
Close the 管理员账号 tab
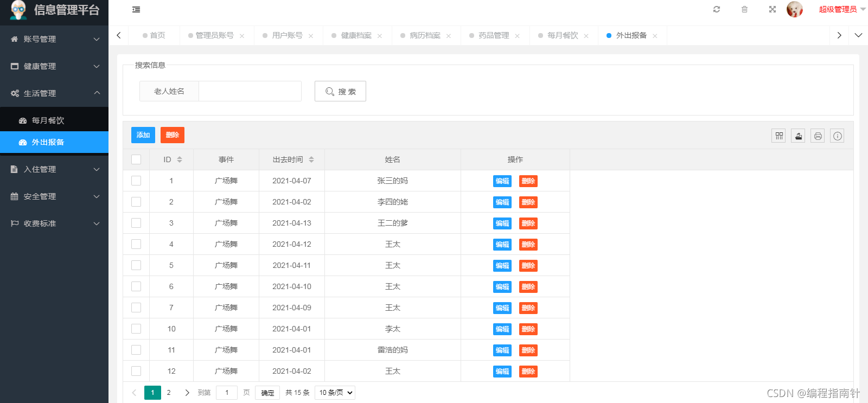pyautogui.click(x=242, y=36)
